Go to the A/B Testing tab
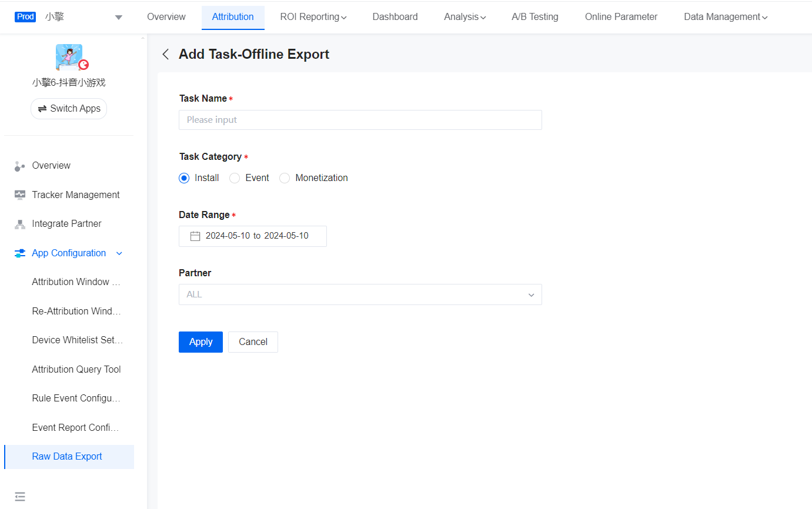Image resolution: width=812 pixels, height=509 pixels. (x=534, y=17)
